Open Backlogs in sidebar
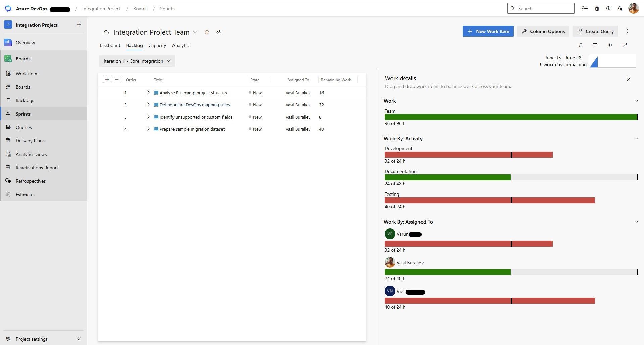The width and height of the screenshot is (644, 345). pos(25,100)
